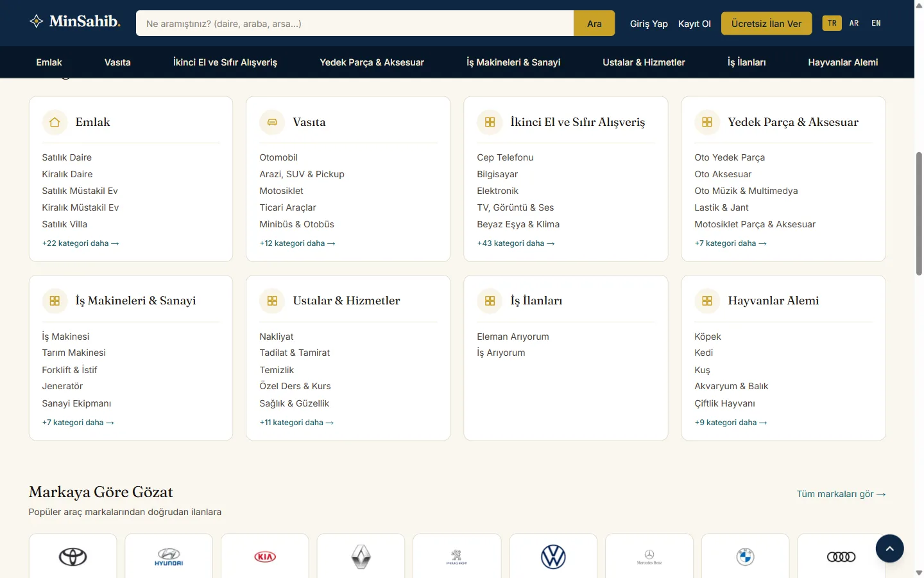Open the Peugeot brand listings
The height and width of the screenshot is (578, 924).
(x=457, y=556)
